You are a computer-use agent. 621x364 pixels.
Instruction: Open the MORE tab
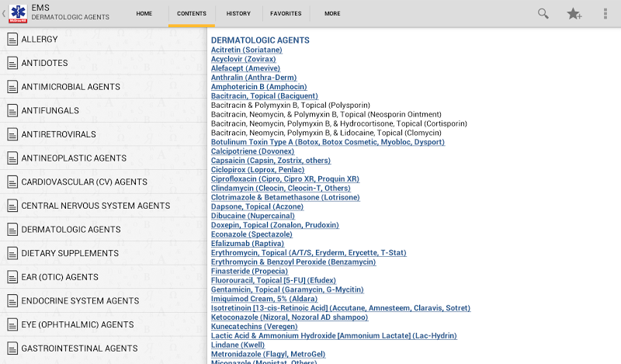[x=333, y=13]
